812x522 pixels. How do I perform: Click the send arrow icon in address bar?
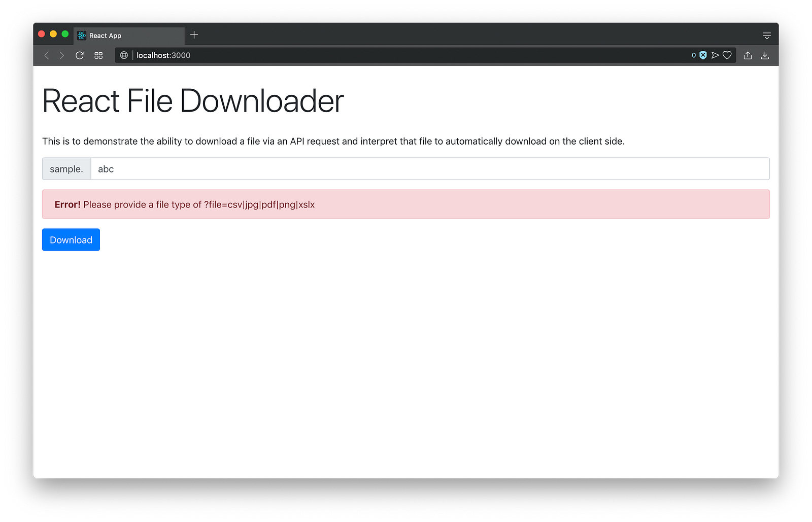tap(715, 55)
